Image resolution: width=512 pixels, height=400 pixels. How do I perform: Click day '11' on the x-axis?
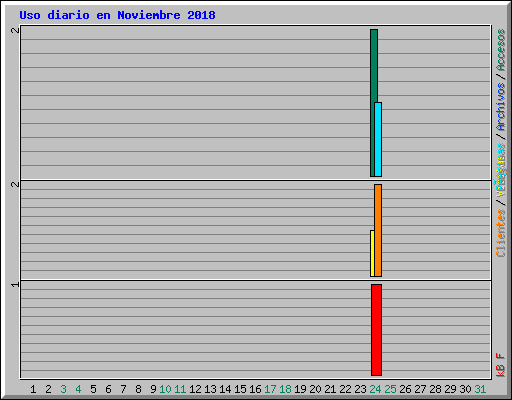click(180, 389)
